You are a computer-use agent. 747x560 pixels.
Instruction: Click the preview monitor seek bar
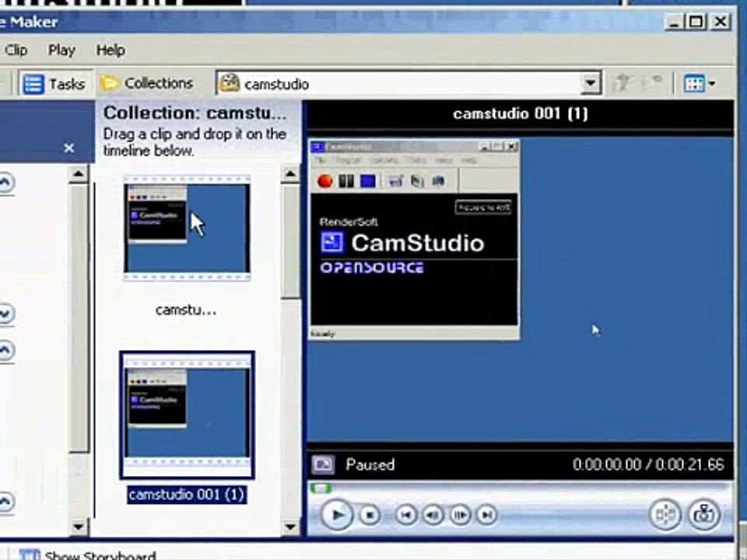[521, 488]
